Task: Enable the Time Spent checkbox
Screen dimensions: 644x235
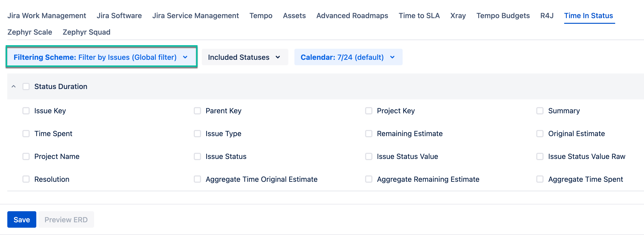Action: 26,134
